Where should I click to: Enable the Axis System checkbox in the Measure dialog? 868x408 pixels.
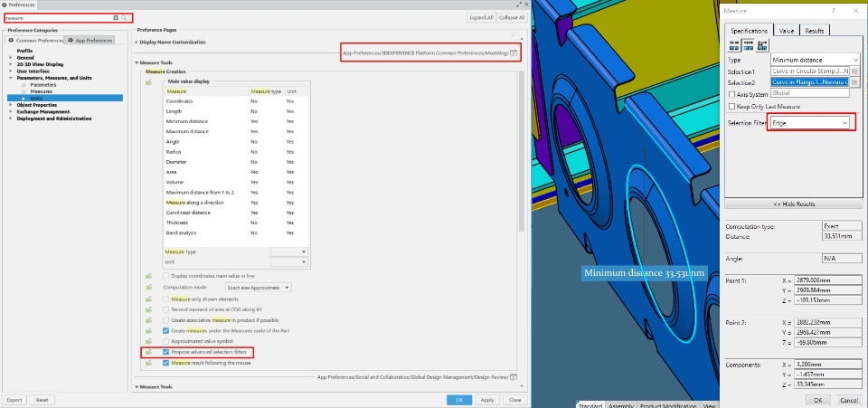[x=731, y=95]
